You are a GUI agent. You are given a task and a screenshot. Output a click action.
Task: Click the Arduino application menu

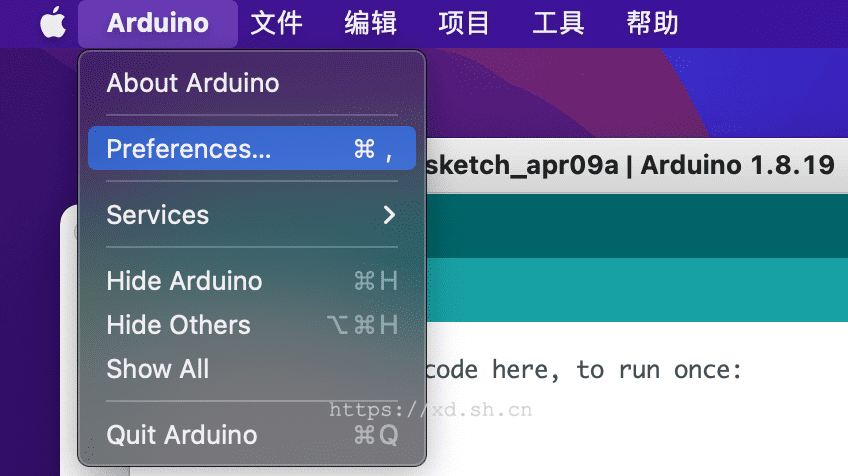pos(158,23)
